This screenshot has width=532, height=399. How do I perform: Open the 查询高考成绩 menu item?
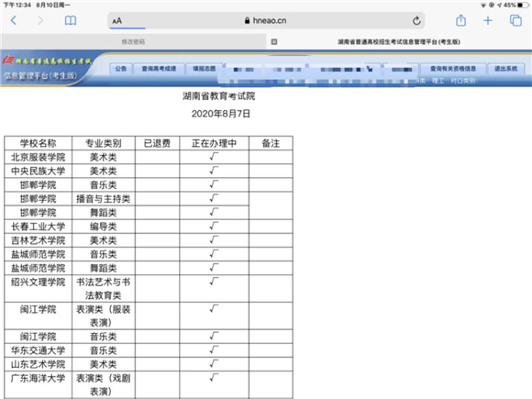tap(159, 69)
